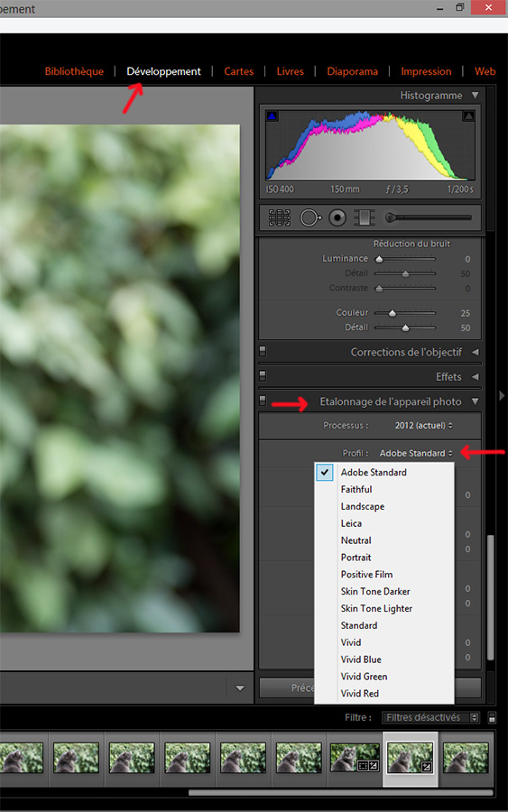This screenshot has height=812, width=508.
Task: Select the highlighted cat thumbnail in filmstrip
Action: pyautogui.click(x=411, y=758)
